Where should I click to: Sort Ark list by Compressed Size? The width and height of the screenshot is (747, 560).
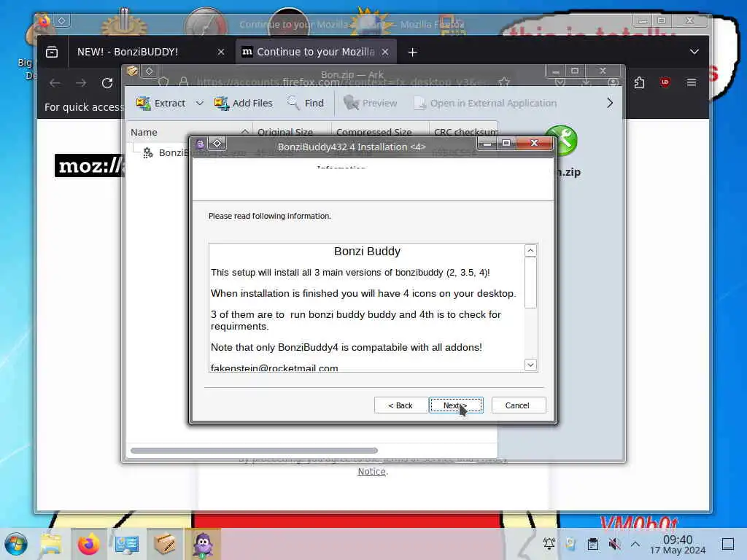tap(379, 131)
